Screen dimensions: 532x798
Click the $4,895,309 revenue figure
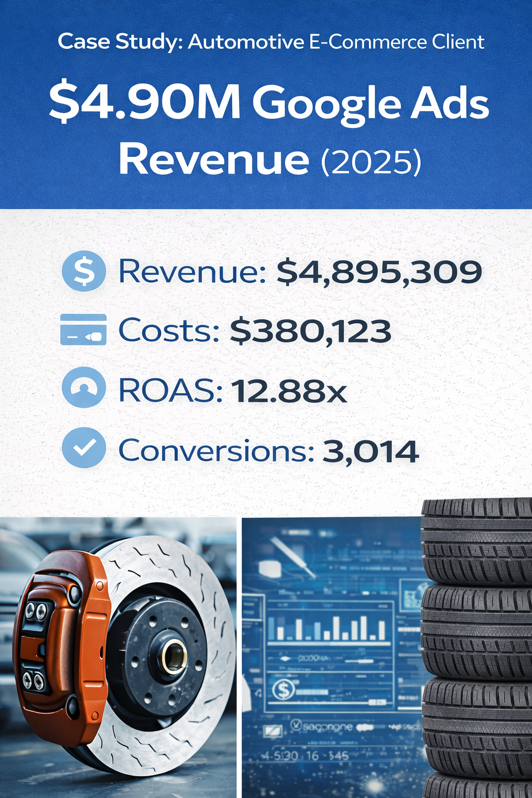[x=379, y=272]
